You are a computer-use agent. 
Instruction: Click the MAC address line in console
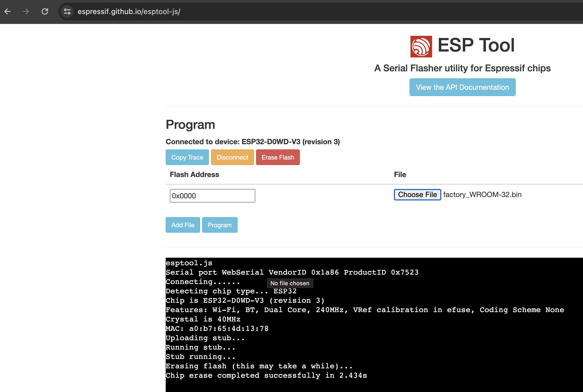217,328
